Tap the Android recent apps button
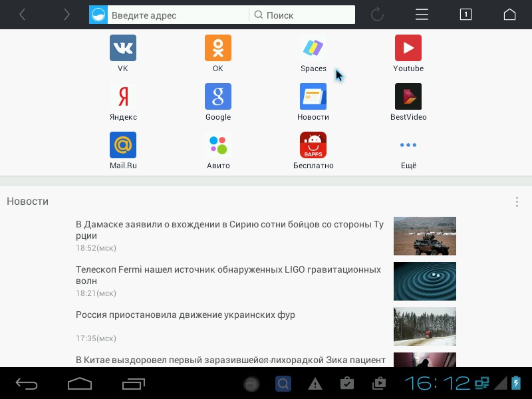The image size is (532, 399). pos(134,384)
